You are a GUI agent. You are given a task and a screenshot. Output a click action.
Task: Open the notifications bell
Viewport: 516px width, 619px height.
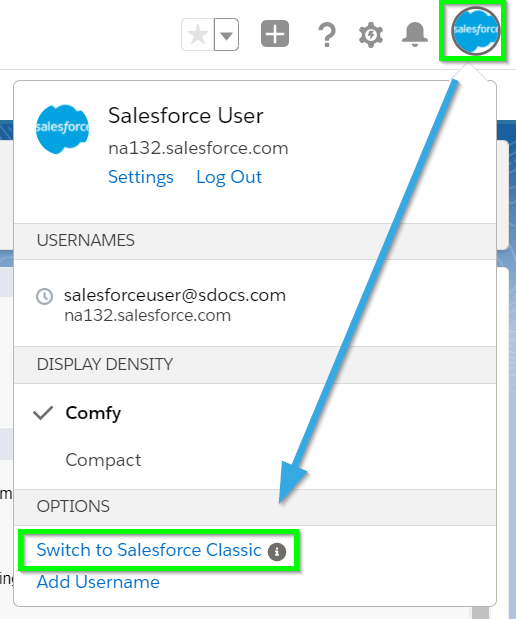415,35
